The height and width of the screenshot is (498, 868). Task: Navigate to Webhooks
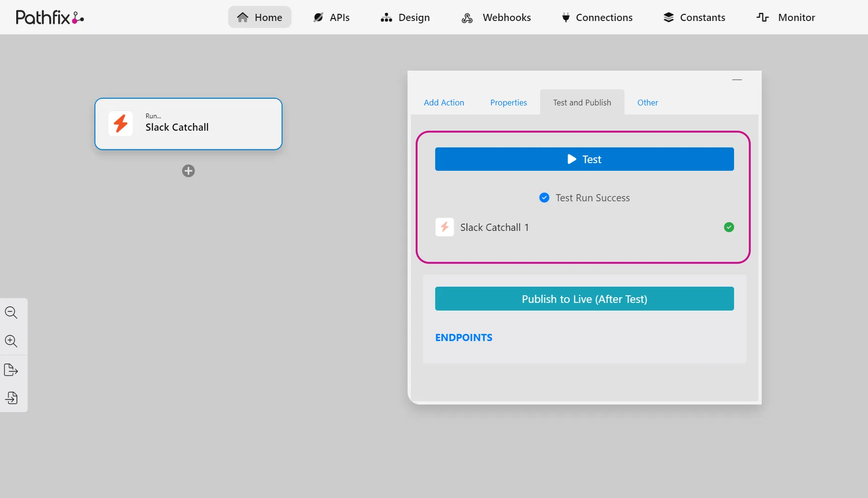click(496, 17)
